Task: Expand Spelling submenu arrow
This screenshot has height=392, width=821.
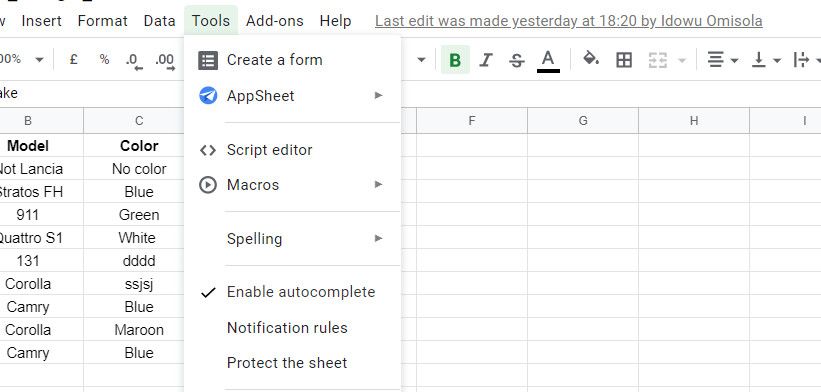Action: [x=378, y=239]
